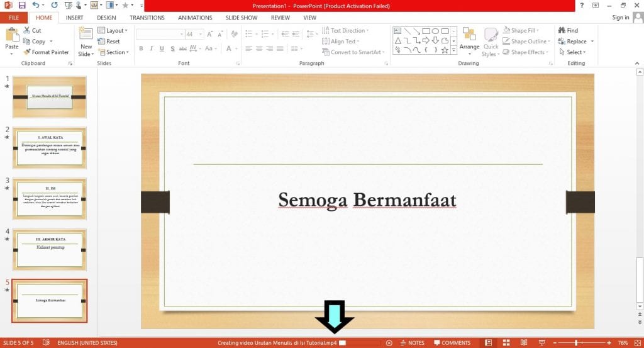
Task: Click the Sign in link
Action: [620, 18]
